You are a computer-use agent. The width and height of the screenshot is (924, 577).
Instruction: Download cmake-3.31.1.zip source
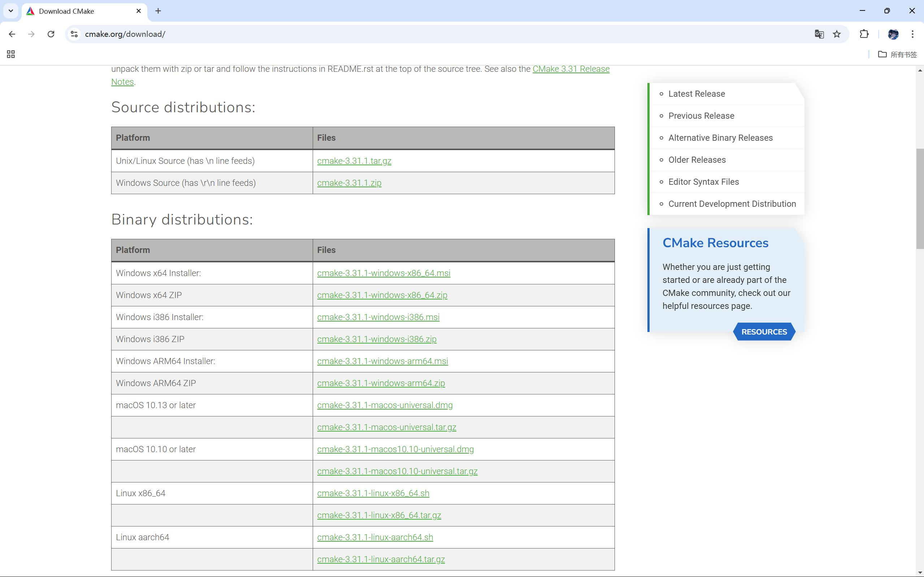point(349,183)
